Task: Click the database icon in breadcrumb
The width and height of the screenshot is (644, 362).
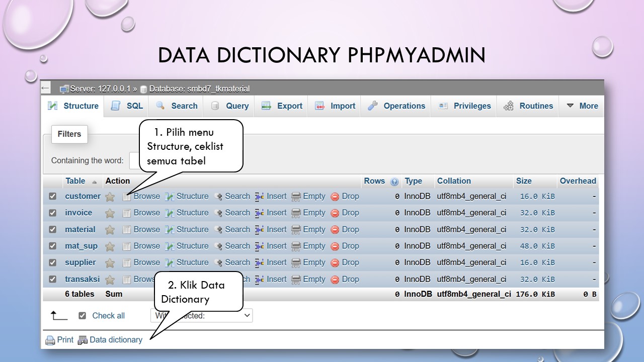Action: click(143, 89)
